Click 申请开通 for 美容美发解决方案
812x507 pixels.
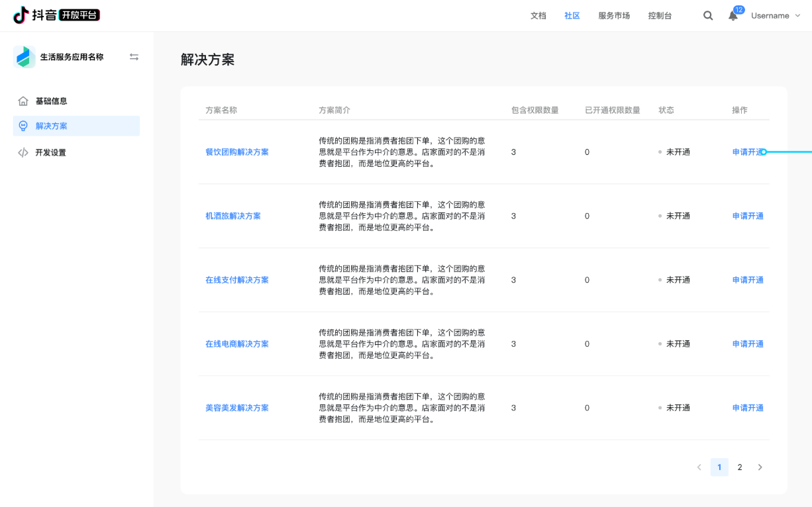[748, 407]
